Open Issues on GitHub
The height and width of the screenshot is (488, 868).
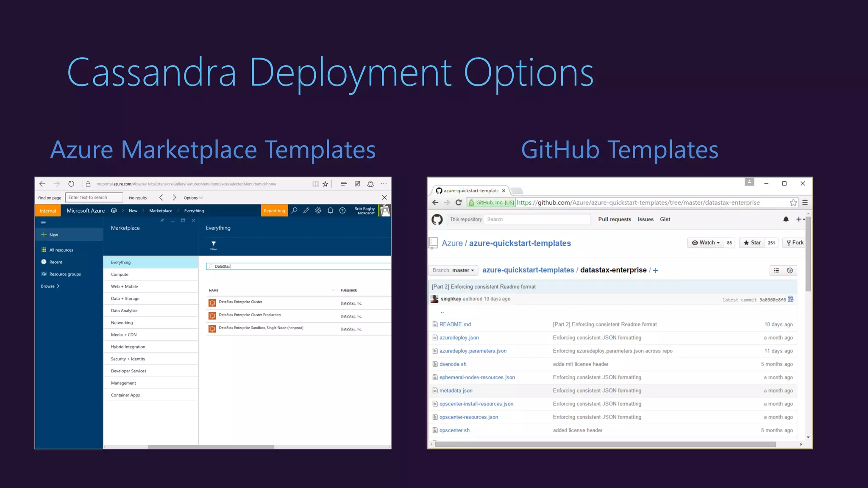(x=645, y=219)
